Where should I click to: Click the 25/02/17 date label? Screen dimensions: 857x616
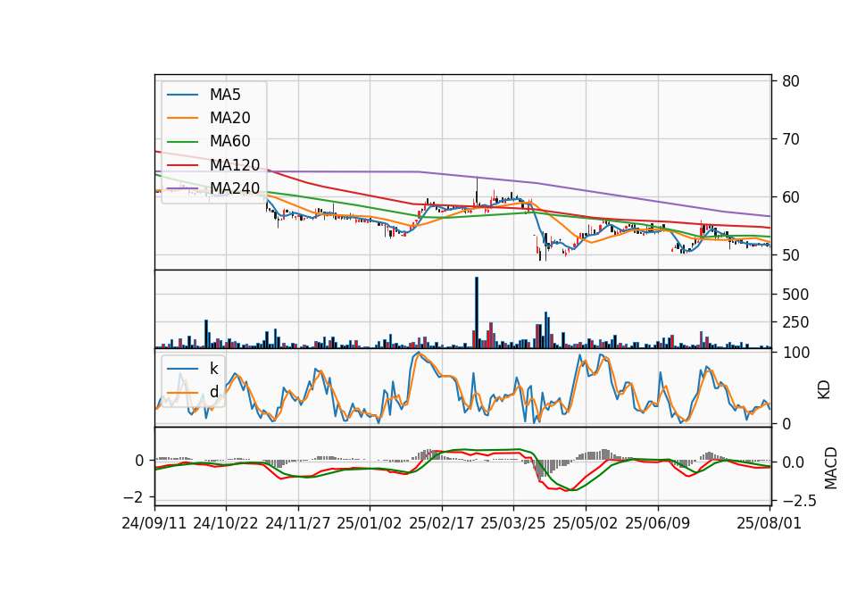(442, 523)
